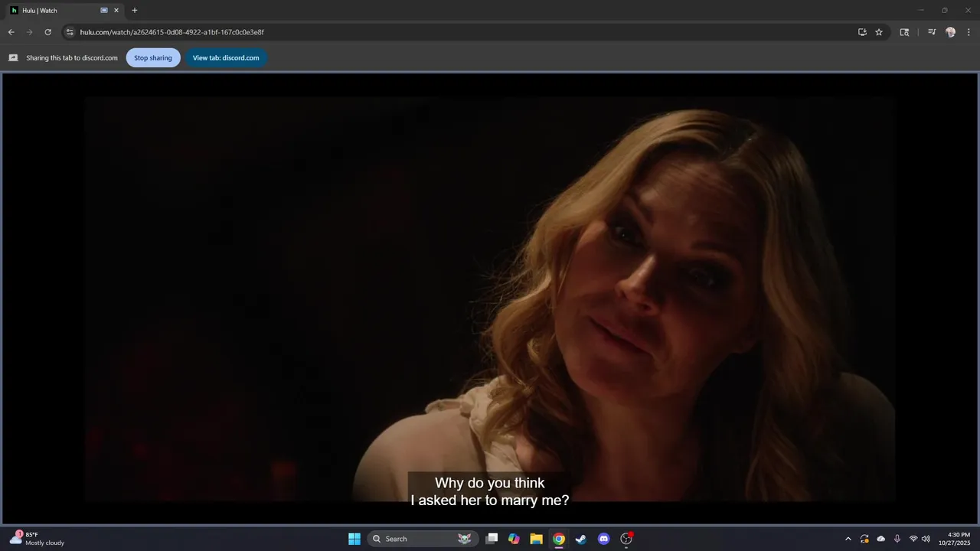View site information for hulu.com
Screen dimensions: 980x551
tap(69, 32)
